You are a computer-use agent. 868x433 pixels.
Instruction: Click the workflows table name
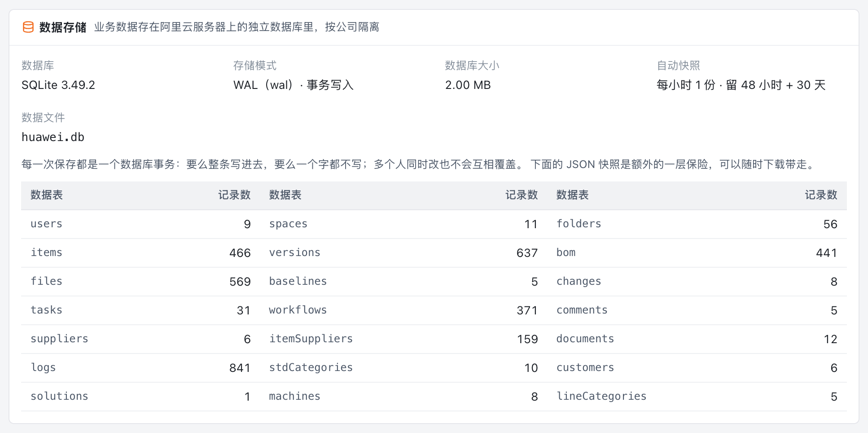(298, 310)
